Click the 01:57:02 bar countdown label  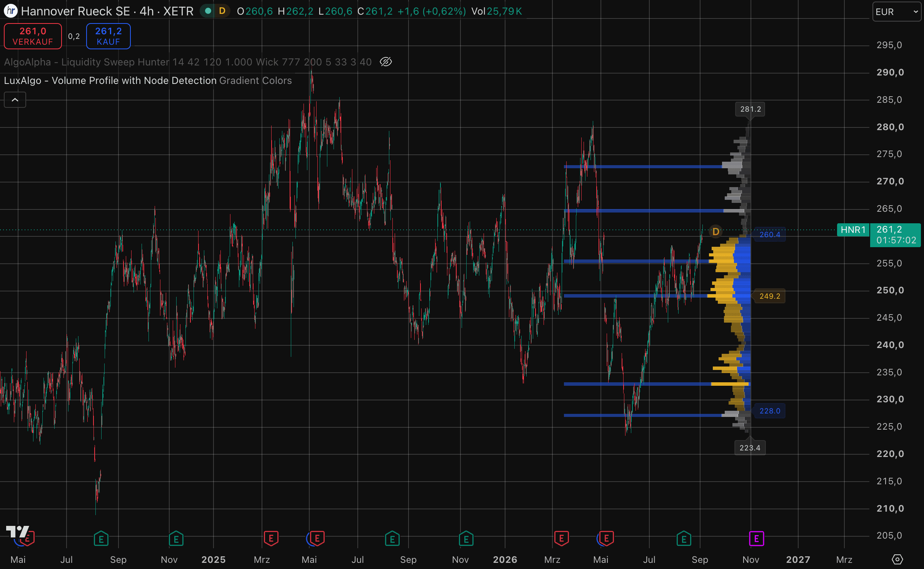coord(896,241)
